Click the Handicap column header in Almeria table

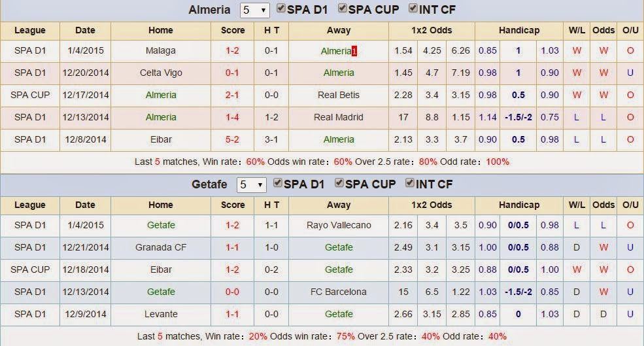pyautogui.click(x=518, y=30)
